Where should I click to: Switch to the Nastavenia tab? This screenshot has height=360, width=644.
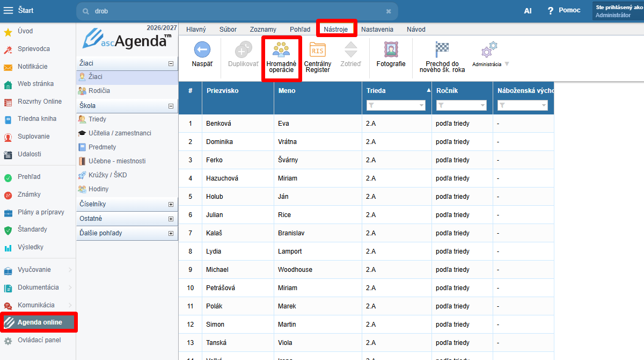tap(377, 30)
